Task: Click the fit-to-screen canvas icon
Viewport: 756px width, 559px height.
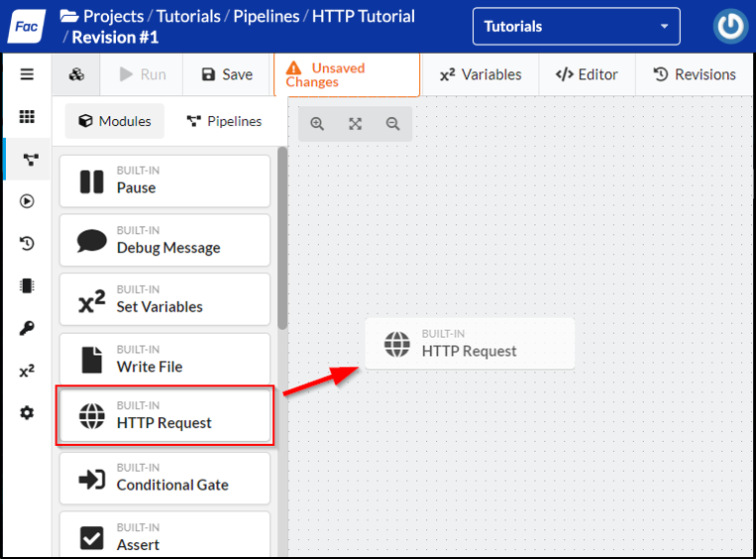Action: [355, 124]
